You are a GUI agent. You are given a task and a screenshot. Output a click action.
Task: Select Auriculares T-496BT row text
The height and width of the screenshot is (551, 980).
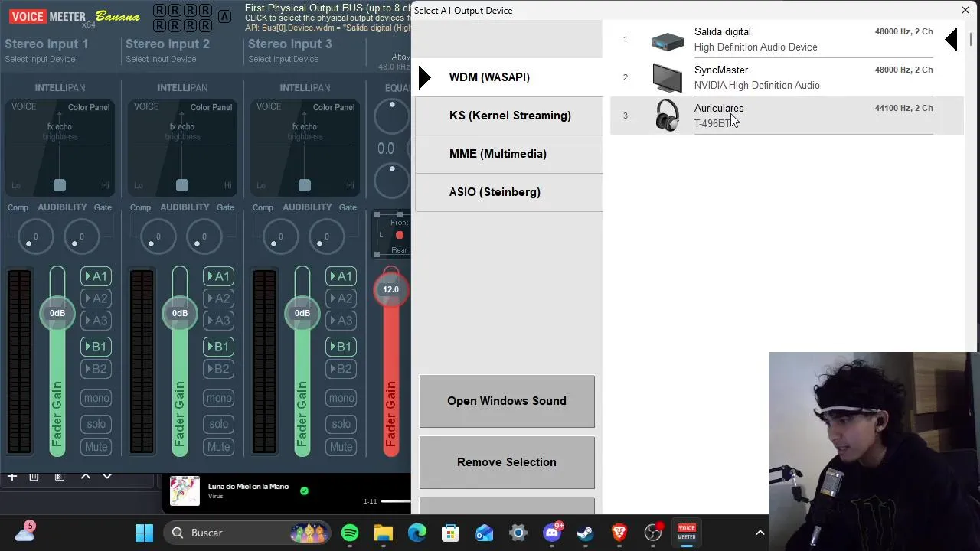(x=719, y=116)
